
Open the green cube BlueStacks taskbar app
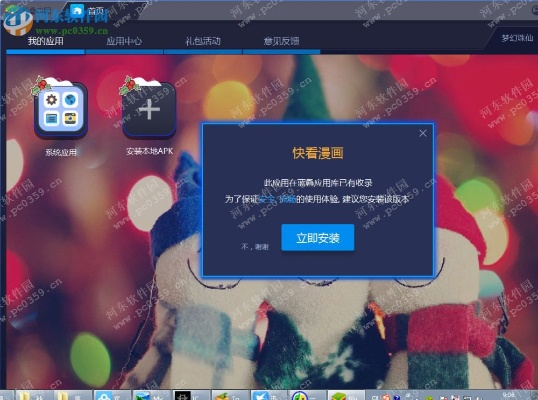(x=347, y=395)
